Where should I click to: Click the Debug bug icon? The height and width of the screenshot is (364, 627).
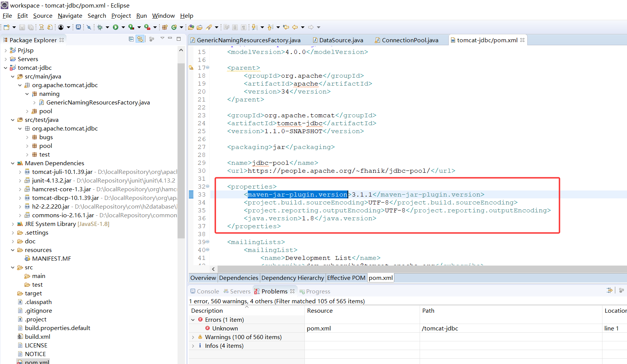[x=100, y=27]
